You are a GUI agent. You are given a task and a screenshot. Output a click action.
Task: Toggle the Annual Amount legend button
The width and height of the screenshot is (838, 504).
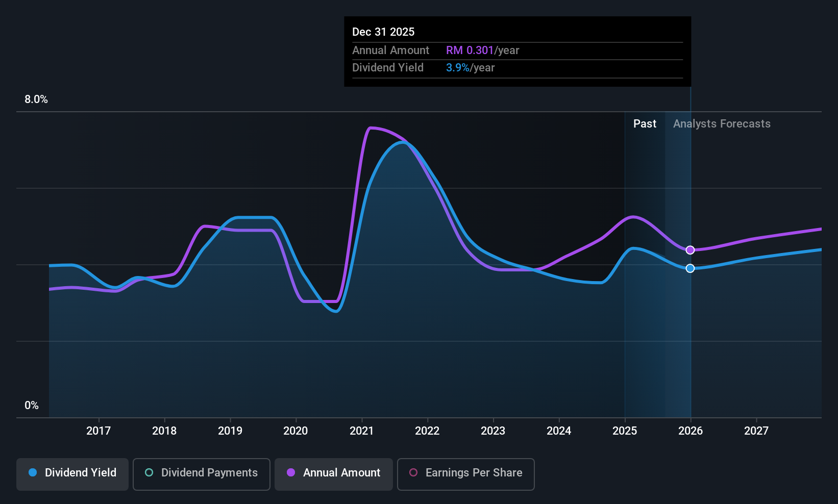334,474
